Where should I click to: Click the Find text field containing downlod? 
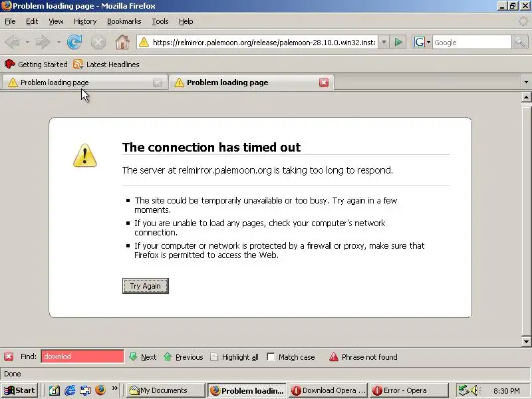[82, 356]
